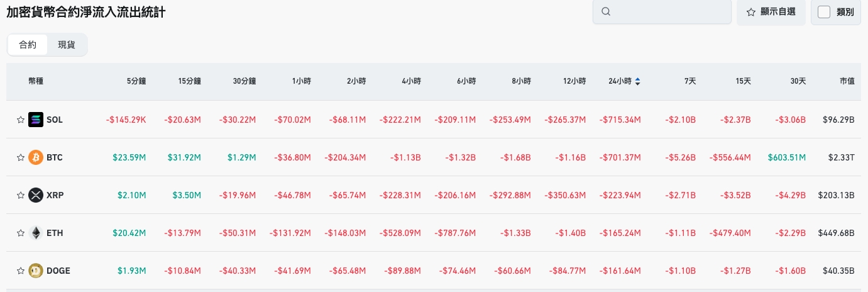Screen dimensions: 868x292
Task: Mark DOGE as favorite star
Action: click(x=20, y=271)
